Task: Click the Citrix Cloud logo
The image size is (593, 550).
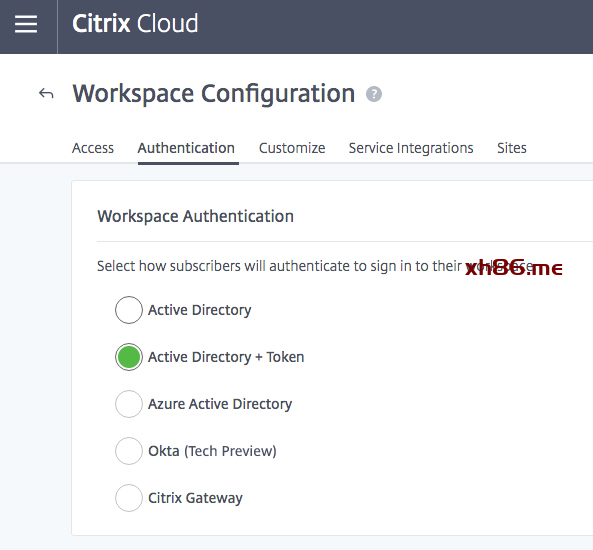Action: pos(135,23)
